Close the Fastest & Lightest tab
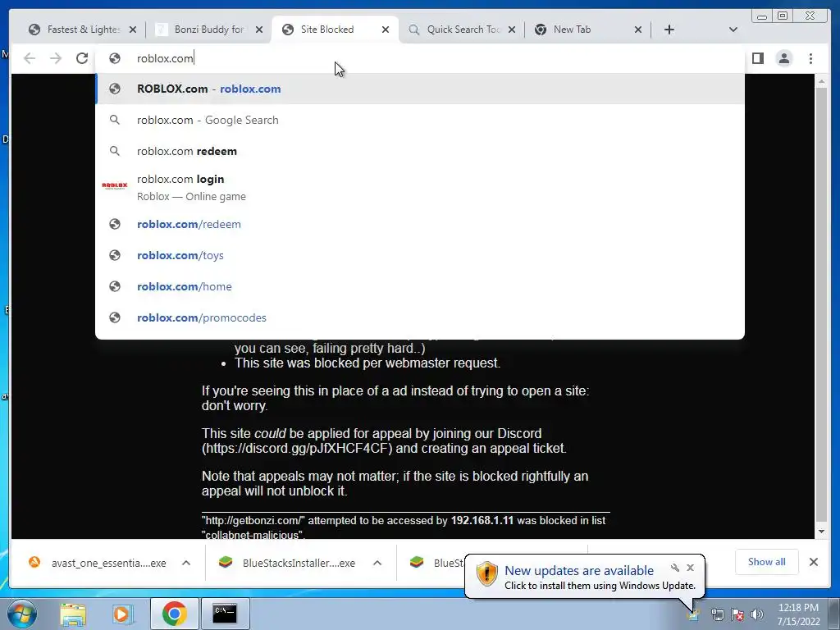The height and width of the screenshot is (630, 840). [x=133, y=30]
